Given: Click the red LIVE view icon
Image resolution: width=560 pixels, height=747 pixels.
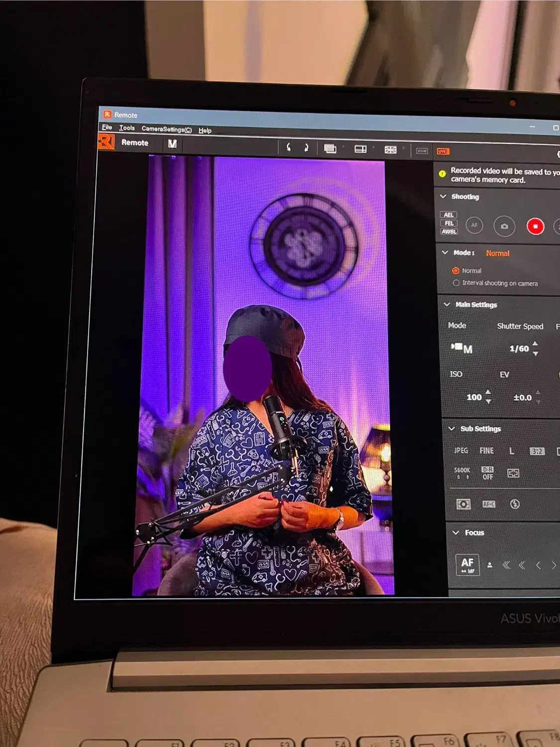Looking at the screenshot, I should 442,151.
